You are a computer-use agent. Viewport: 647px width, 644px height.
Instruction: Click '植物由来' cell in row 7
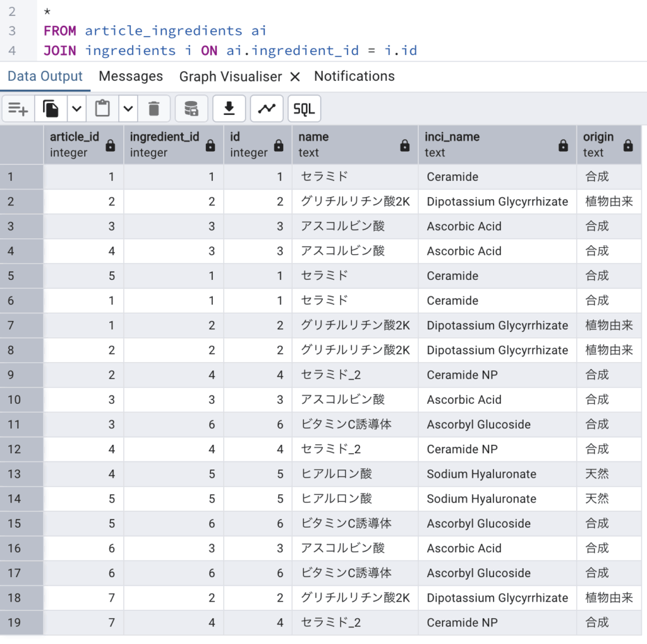coord(608,325)
